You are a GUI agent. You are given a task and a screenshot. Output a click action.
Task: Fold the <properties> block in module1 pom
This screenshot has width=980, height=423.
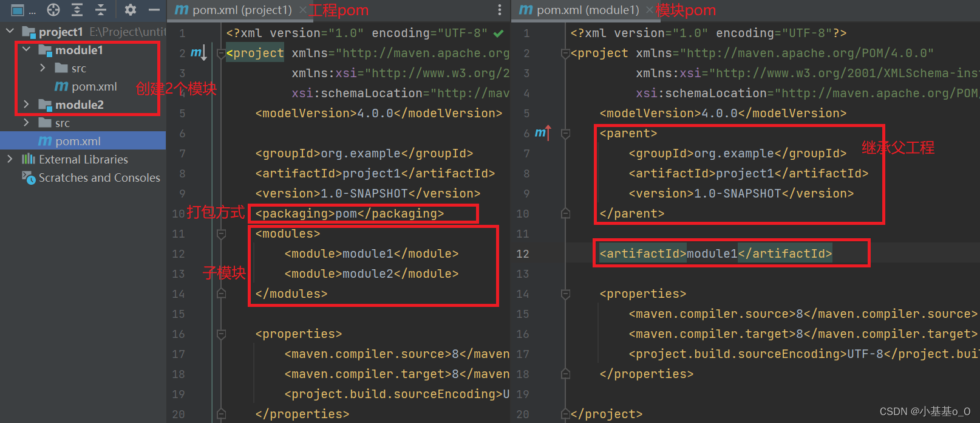coord(565,294)
